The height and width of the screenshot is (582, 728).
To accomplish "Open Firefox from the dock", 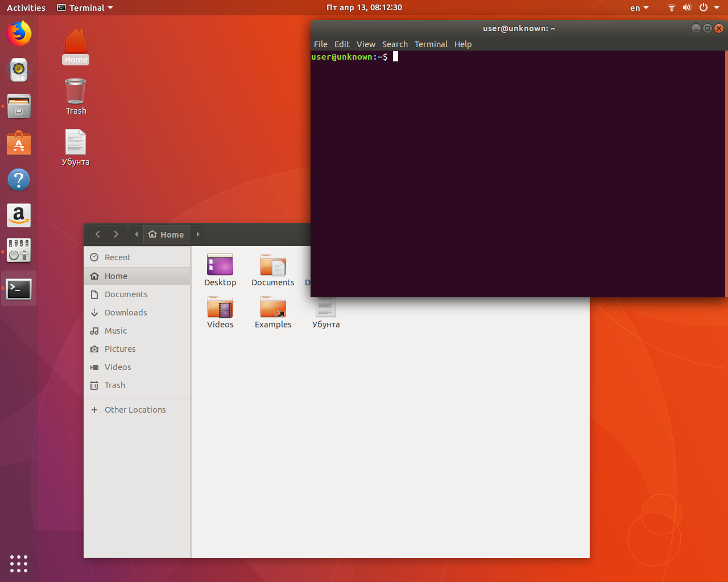I will point(19,33).
